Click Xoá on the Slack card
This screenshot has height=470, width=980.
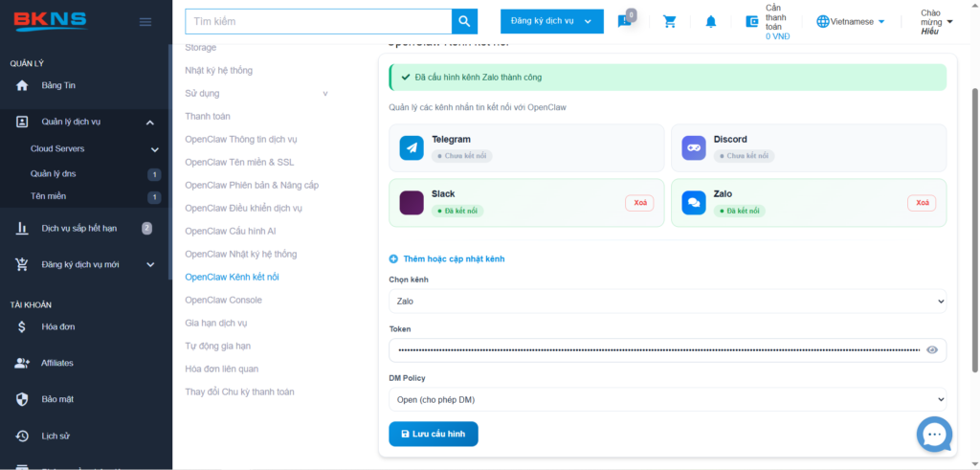(x=639, y=203)
